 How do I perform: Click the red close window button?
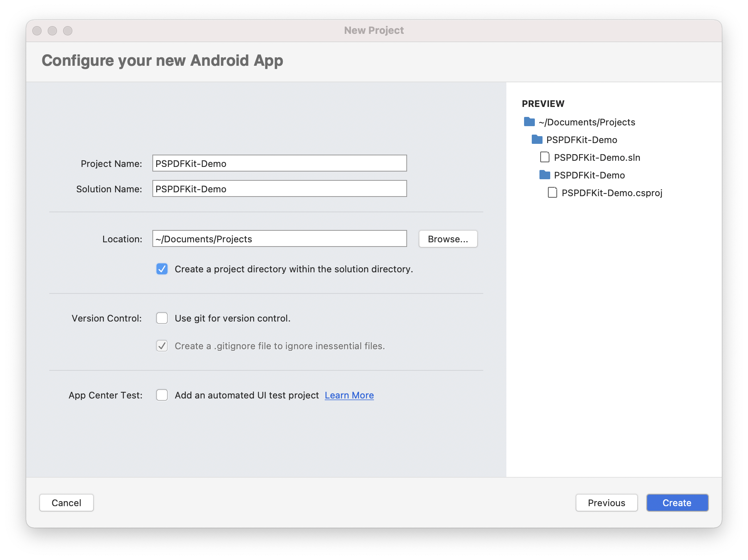[37, 31]
